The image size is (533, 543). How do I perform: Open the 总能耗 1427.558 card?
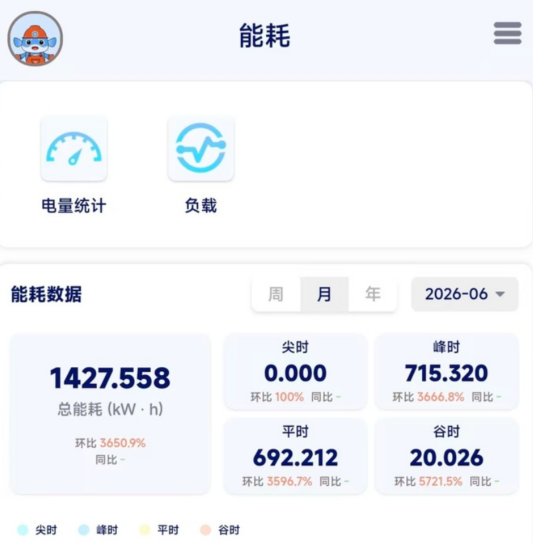point(110,414)
